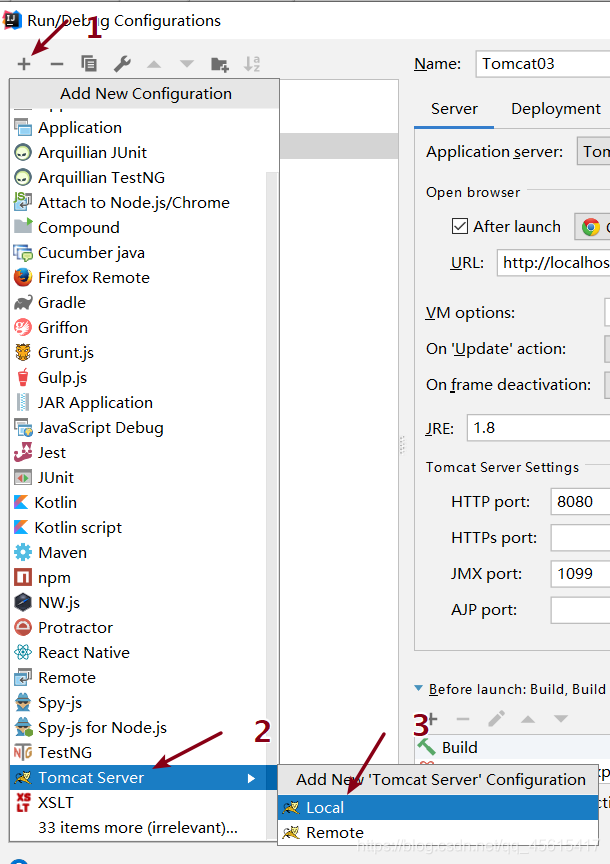Switch to the Server tab
Screen dimensions: 610x864
point(454,109)
